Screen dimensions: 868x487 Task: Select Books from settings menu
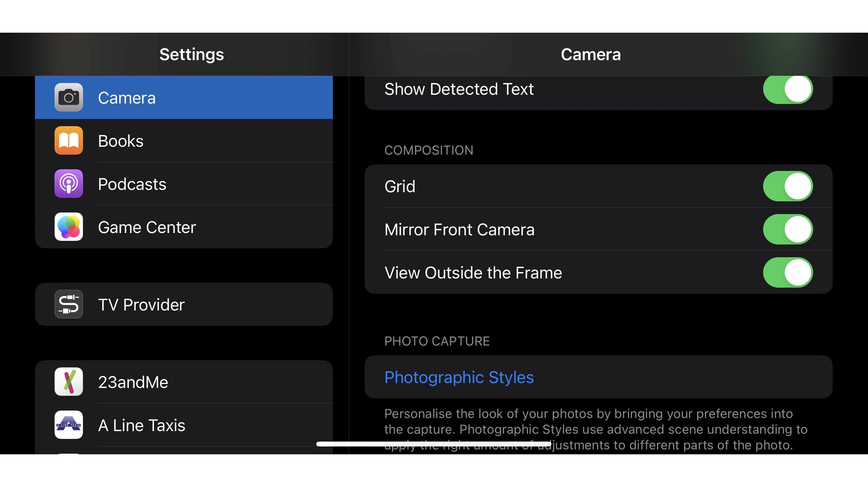(x=186, y=140)
